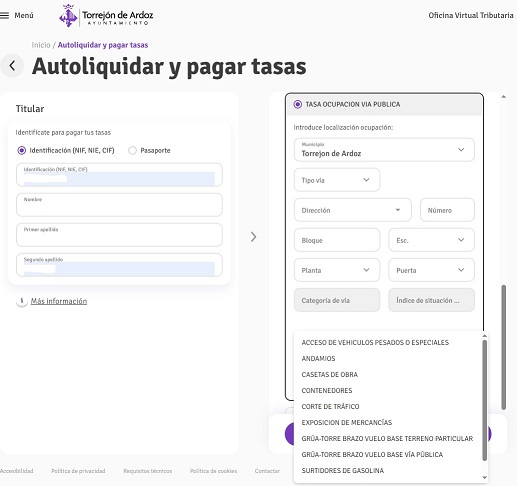Viewport: 517px width, 486px height.
Task: Click the Menú label text
Action: tap(24, 15)
